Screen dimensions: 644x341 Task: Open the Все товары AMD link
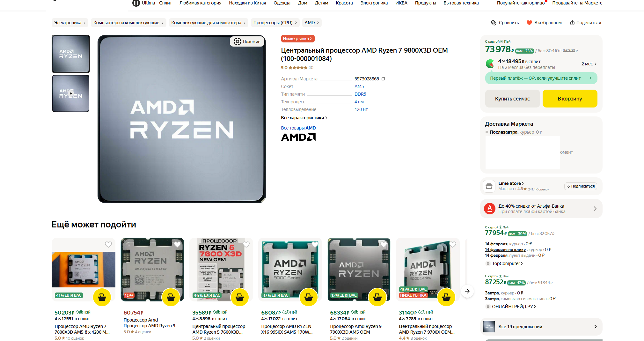pyautogui.click(x=298, y=128)
